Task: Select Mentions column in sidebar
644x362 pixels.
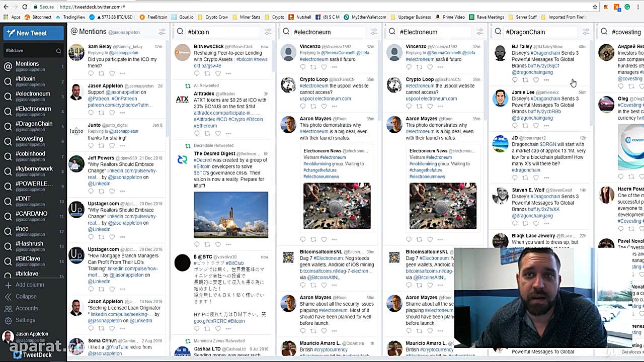Action: pos(33,66)
